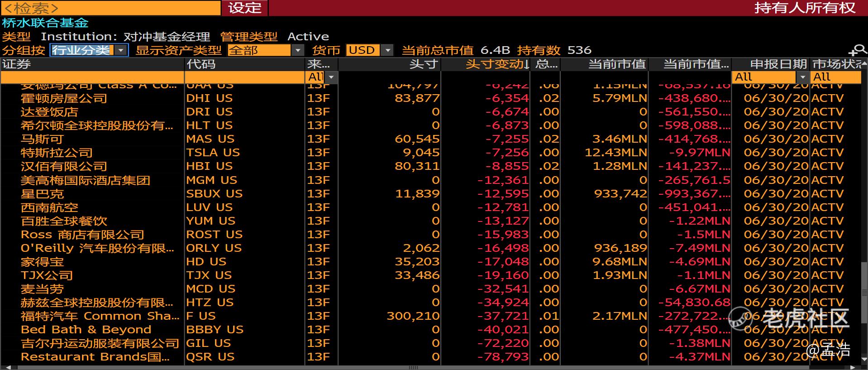Click the -7,256 position change value
The height and width of the screenshot is (370, 868).
coord(507,153)
